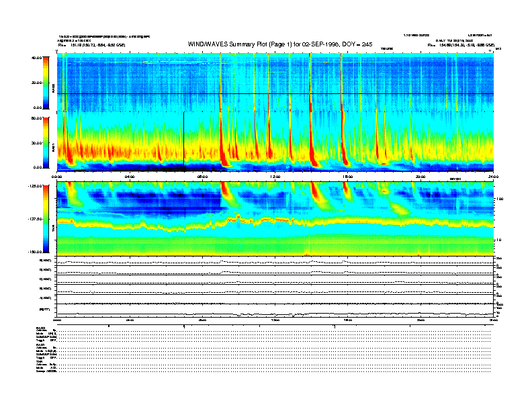Click the bottom line-plot trace above time axis
The image size is (532, 411).
(x=275, y=314)
